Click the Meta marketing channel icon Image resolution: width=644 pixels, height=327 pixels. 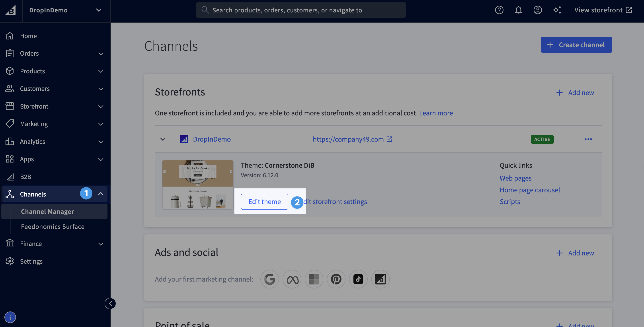(x=292, y=279)
